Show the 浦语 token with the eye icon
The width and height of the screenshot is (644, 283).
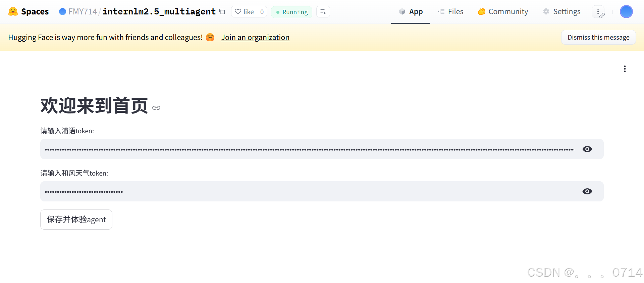coord(587,149)
